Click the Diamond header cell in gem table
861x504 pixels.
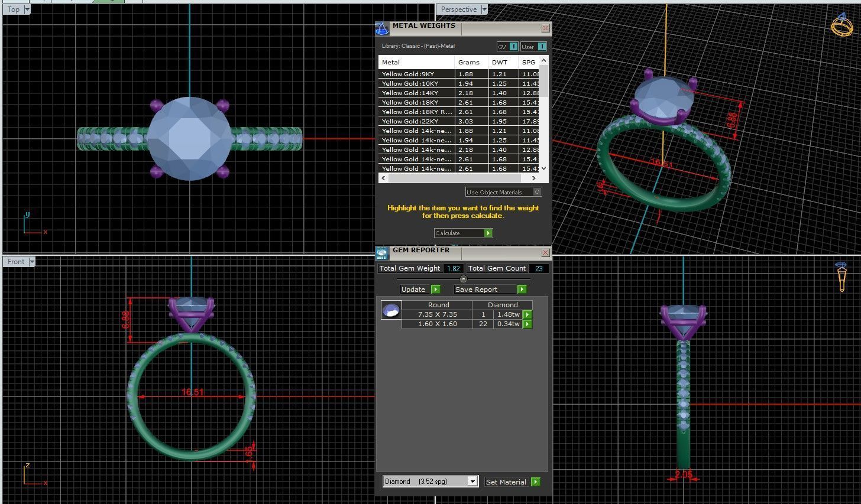tap(503, 305)
